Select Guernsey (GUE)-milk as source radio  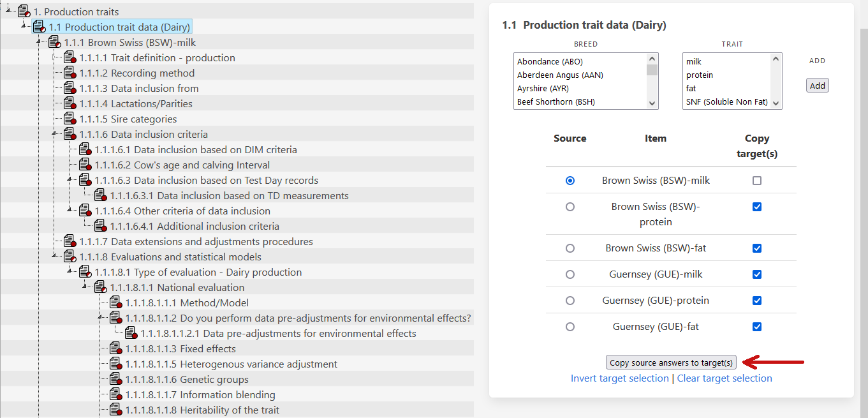(x=570, y=274)
